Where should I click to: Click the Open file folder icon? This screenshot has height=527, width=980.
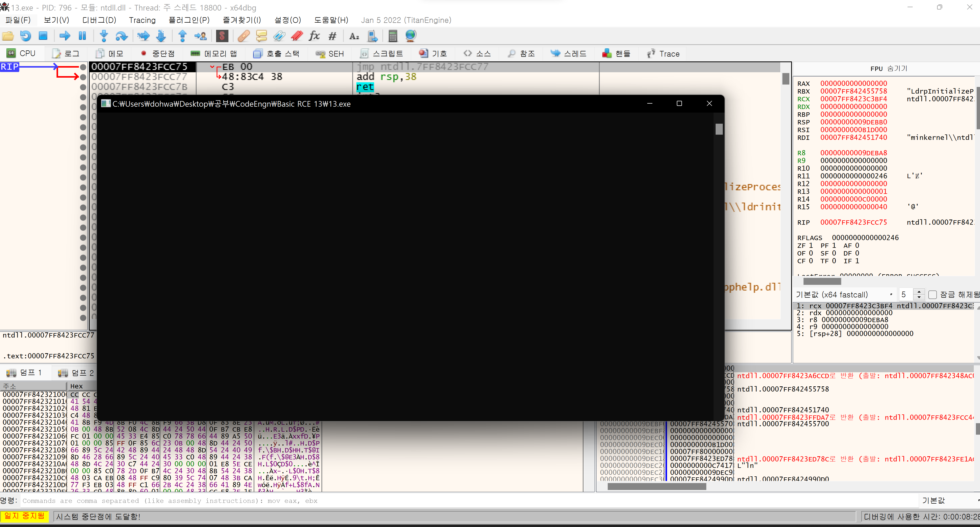(x=8, y=36)
